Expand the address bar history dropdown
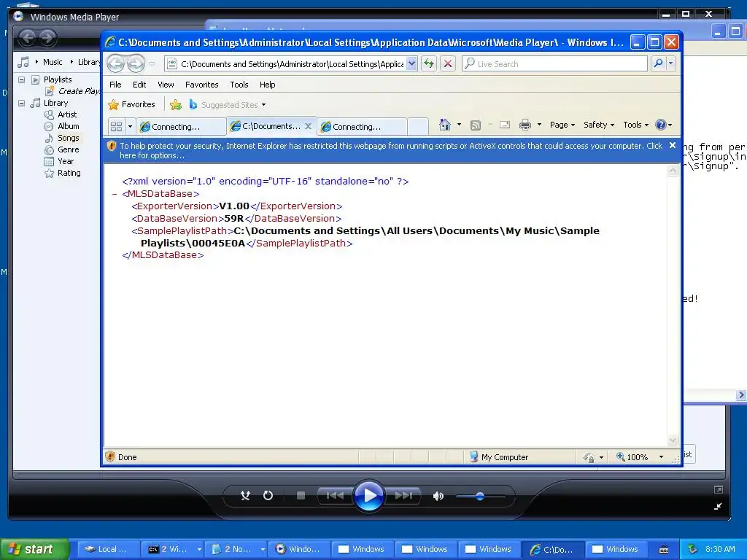Screen dimensions: 747x560 coord(412,63)
